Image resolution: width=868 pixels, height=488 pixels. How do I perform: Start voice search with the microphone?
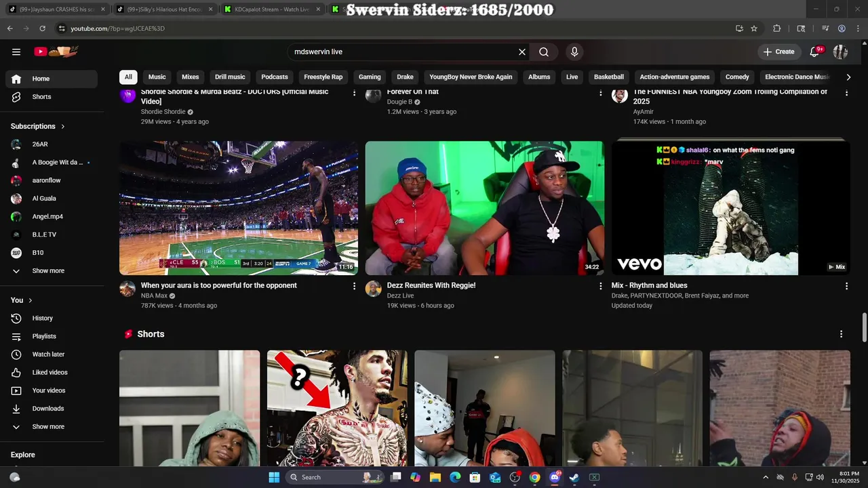(x=574, y=52)
